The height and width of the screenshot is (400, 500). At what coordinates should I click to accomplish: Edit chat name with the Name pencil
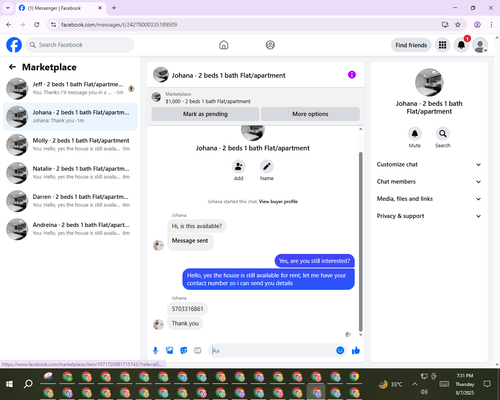point(267,166)
